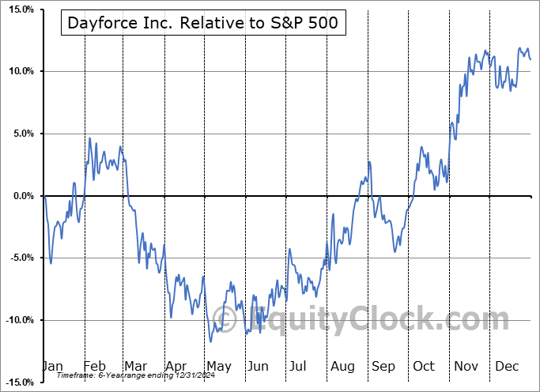Image resolution: width=540 pixels, height=392 pixels.
Task: Select the Jul month label
Action: pyautogui.click(x=300, y=366)
